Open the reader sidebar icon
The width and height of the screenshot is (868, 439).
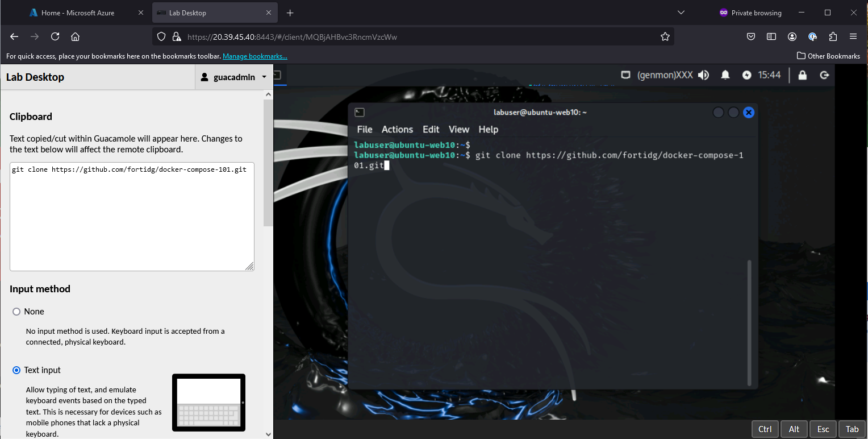[771, 36]
